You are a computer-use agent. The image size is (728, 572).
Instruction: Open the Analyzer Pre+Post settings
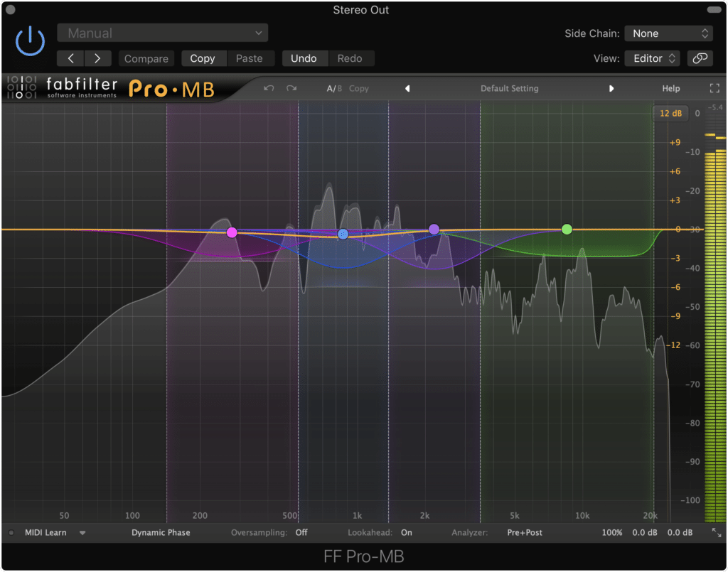(x=525, y=533)
